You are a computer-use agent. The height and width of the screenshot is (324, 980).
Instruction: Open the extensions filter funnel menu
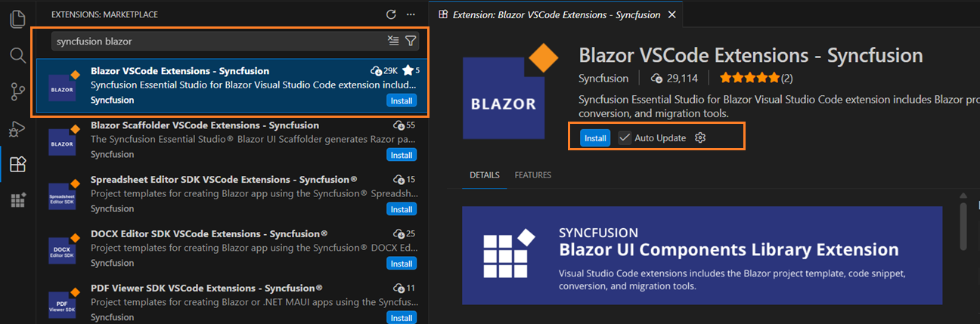pos(411,41)
